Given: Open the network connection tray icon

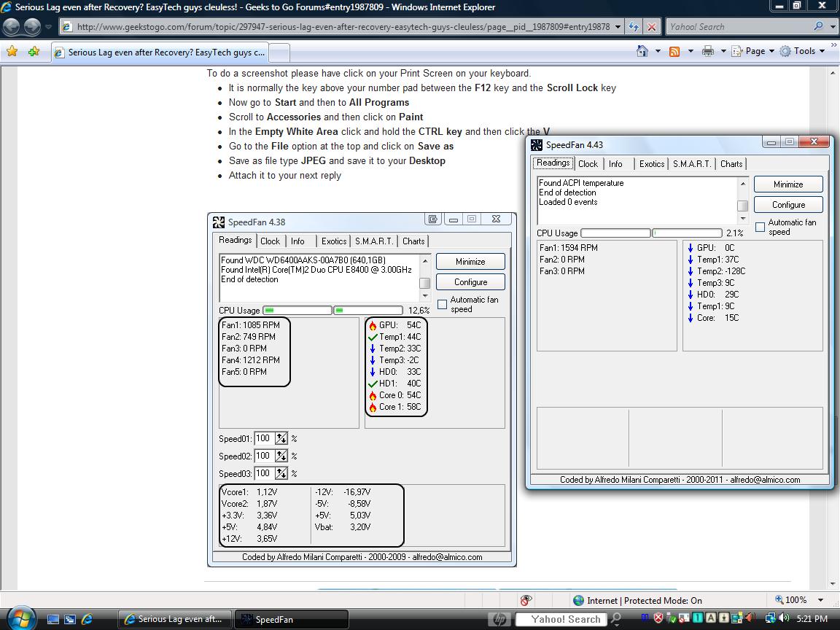Looking at the screenshot, I should [770, 618].
